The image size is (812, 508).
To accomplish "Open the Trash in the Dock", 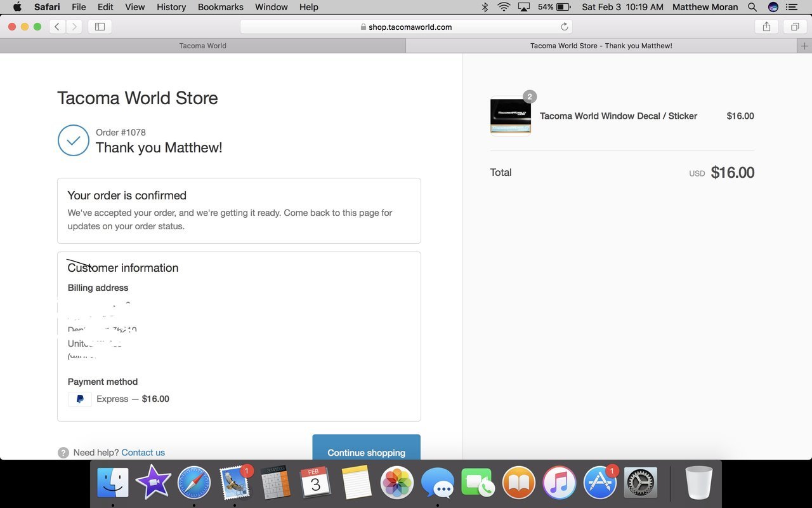I will [699, 483].
